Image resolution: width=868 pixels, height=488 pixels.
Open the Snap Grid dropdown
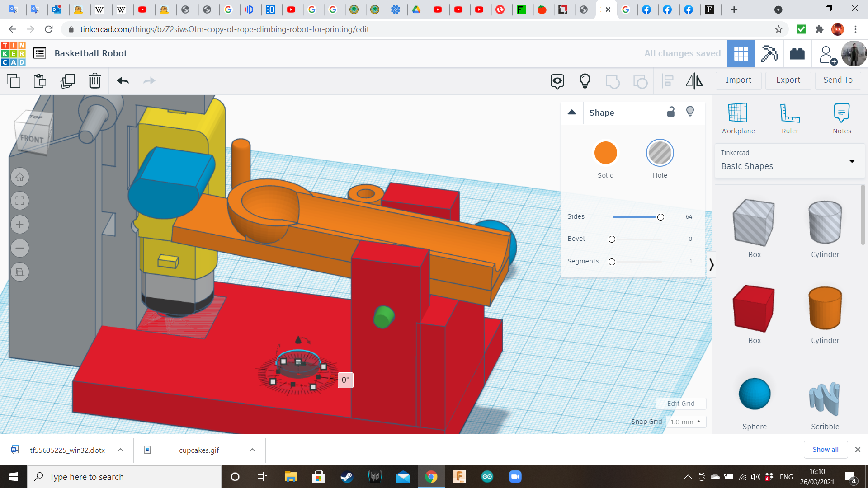pos(685,422)
